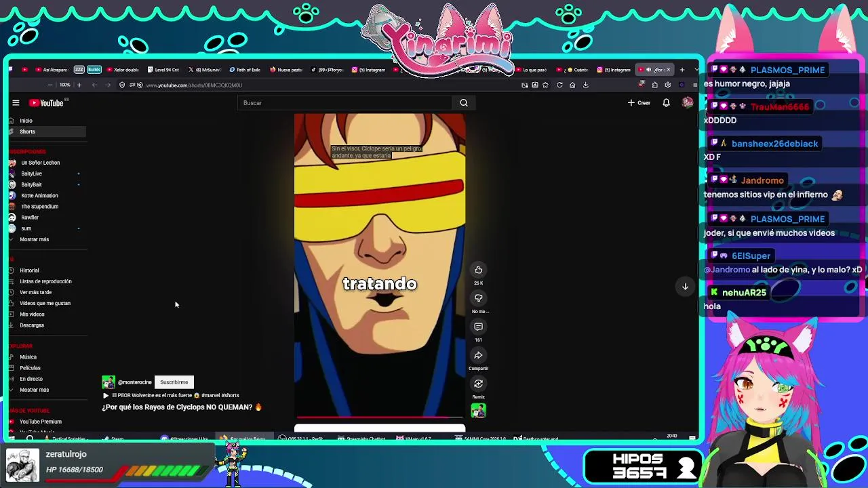868x488 pixels.
Task: Switch to the Level 94 Crit tab
Action: (x=164, y=69)
